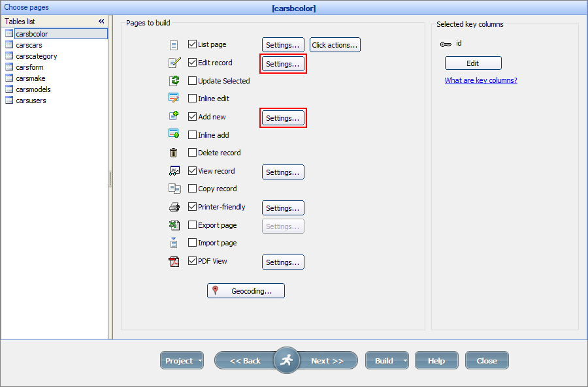Image resolution: width=588 pixels, height=387 pixels.
Task: Open Click actions for List page
Action: [335, 45]
